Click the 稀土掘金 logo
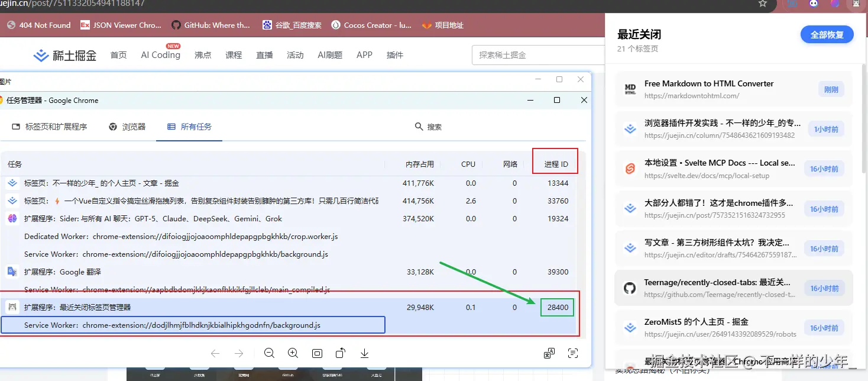This screenshot has height=381, width=868. pos(65,55)
